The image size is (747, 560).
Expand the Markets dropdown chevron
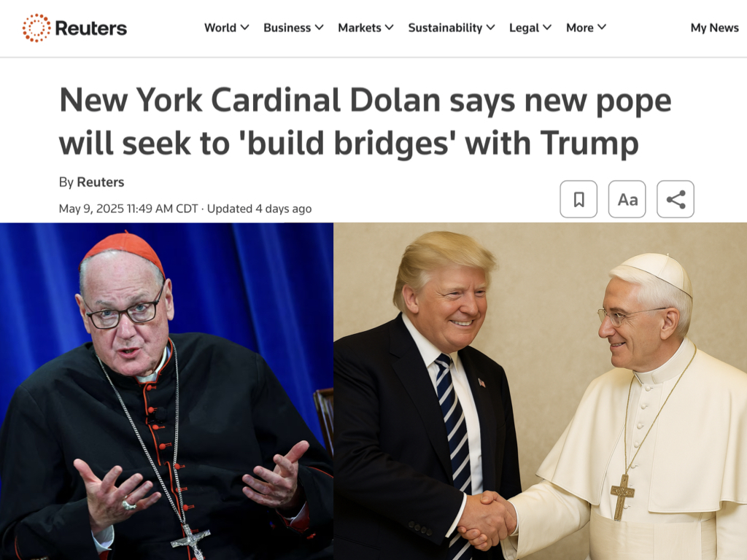pyautogui.click(x=390, y=28)
